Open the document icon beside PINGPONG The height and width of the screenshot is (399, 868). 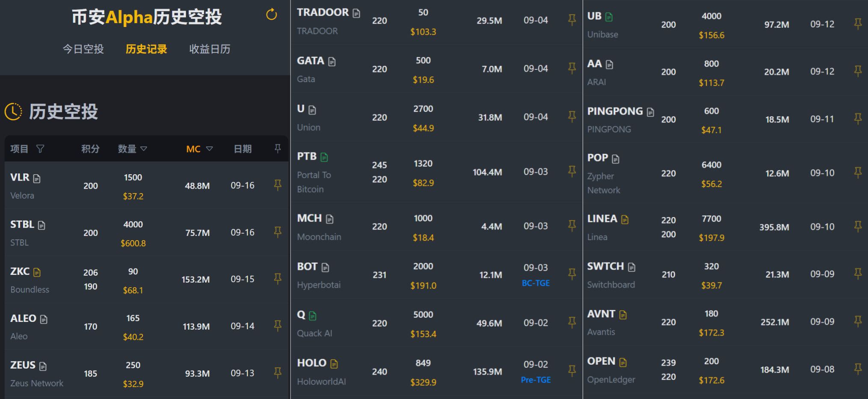click(x=651, y=112)
